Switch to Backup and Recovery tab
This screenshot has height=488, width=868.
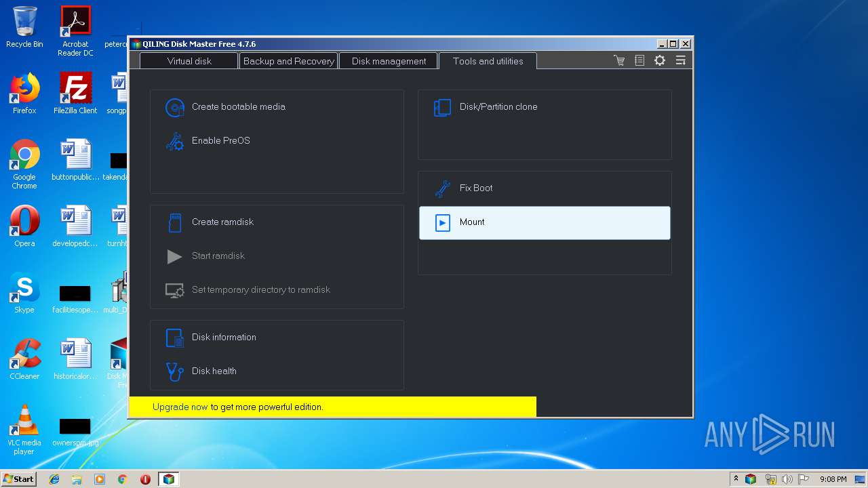tap(288, 61)
